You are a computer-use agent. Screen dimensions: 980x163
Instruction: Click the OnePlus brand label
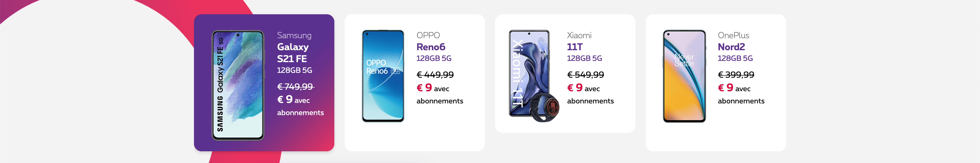[733, 35]
